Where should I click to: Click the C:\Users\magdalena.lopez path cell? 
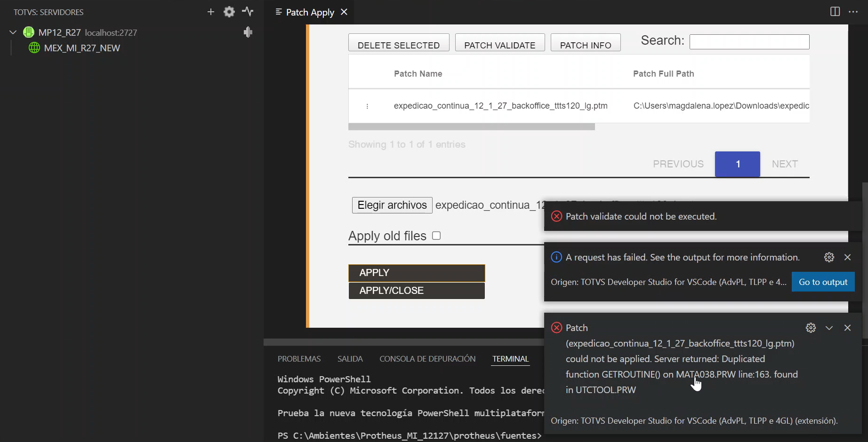coord(721,106)
